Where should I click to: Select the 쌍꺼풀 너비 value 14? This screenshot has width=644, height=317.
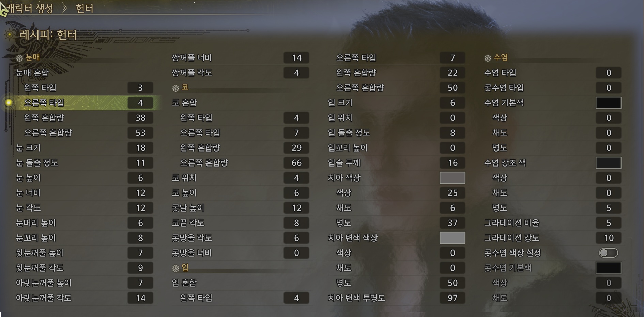coord(296,58)
